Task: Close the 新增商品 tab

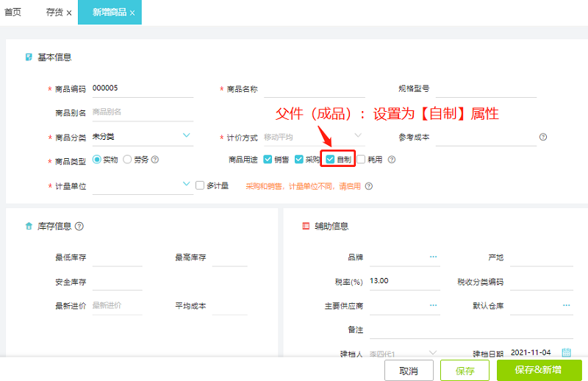Action: [x=132, y=13]
